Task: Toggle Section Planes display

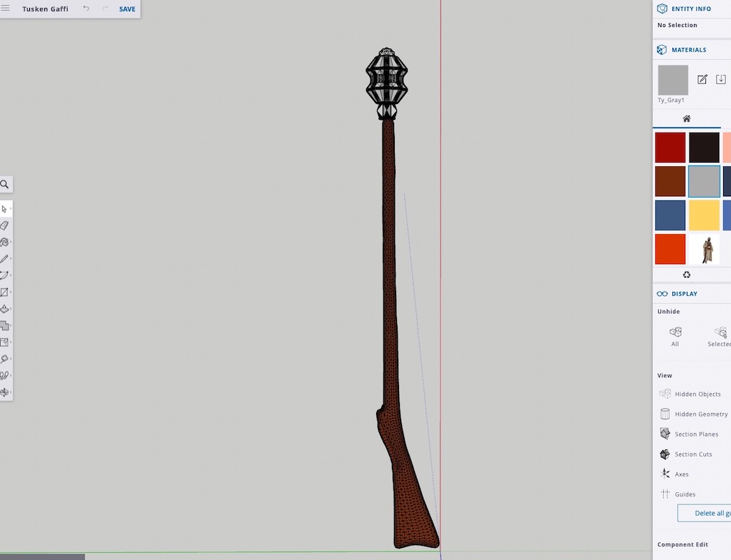Action: coord(689,434)
